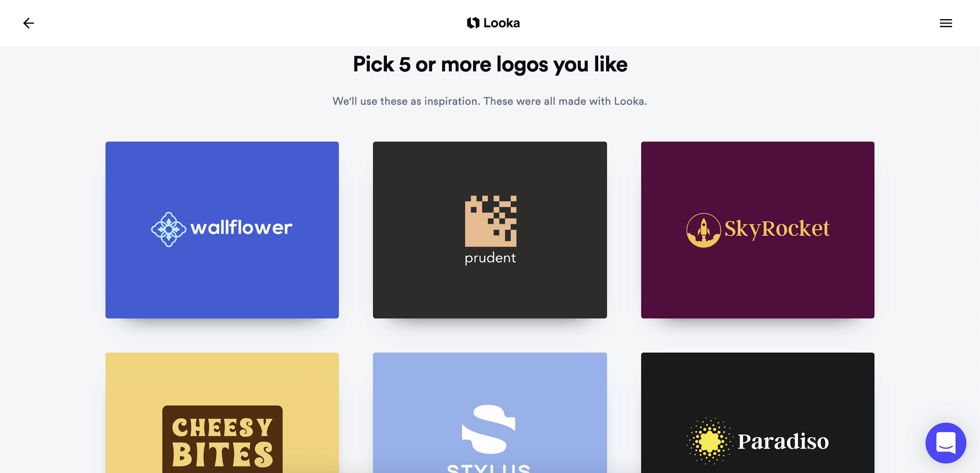Image resolution: width=980 pixels, height=473 pixels.
Task: Click the SkyRocket rocket circle icon
Action: [x=703, y=230]
